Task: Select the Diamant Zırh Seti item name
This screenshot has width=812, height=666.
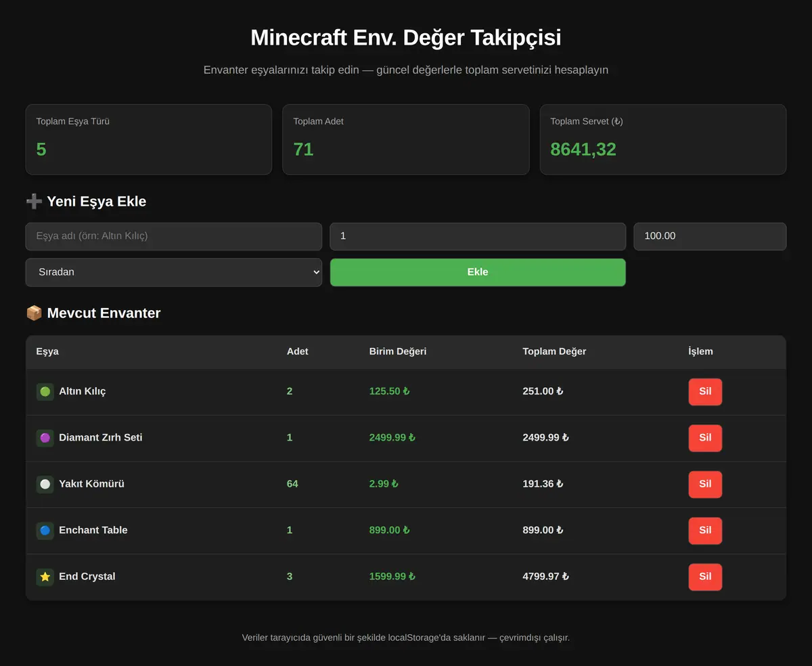Action: [x=101, y=437]
